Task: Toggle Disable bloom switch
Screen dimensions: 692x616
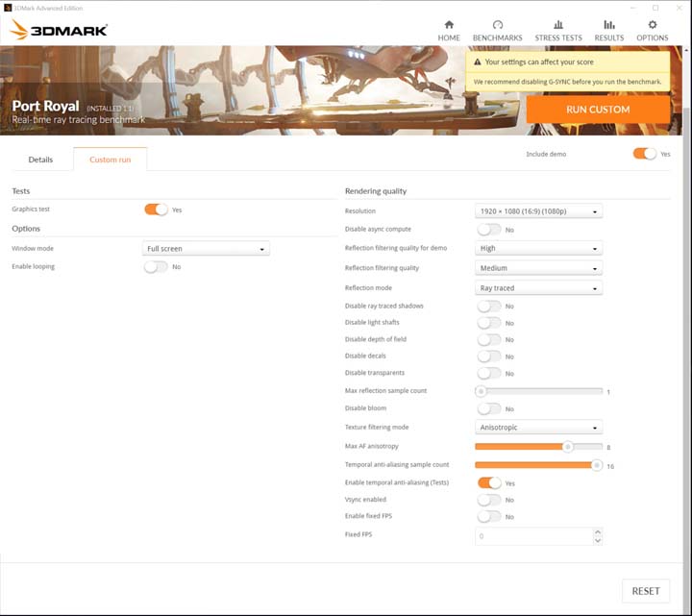Action: click(x=489, y=408)
